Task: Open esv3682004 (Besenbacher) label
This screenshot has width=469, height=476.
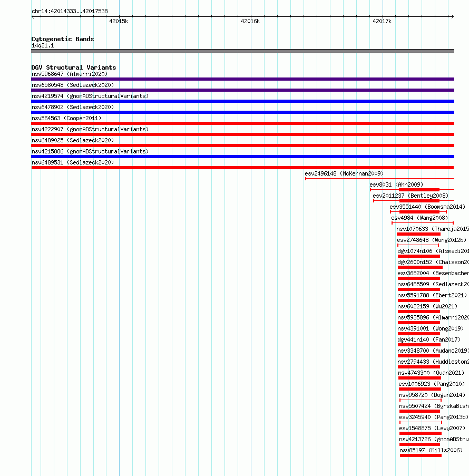Action: point(433,273)
